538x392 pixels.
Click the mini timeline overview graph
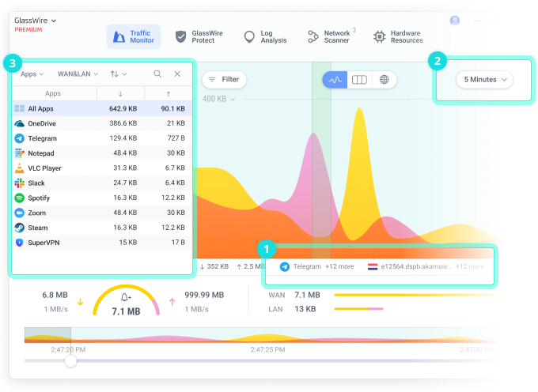click(263, 335)
